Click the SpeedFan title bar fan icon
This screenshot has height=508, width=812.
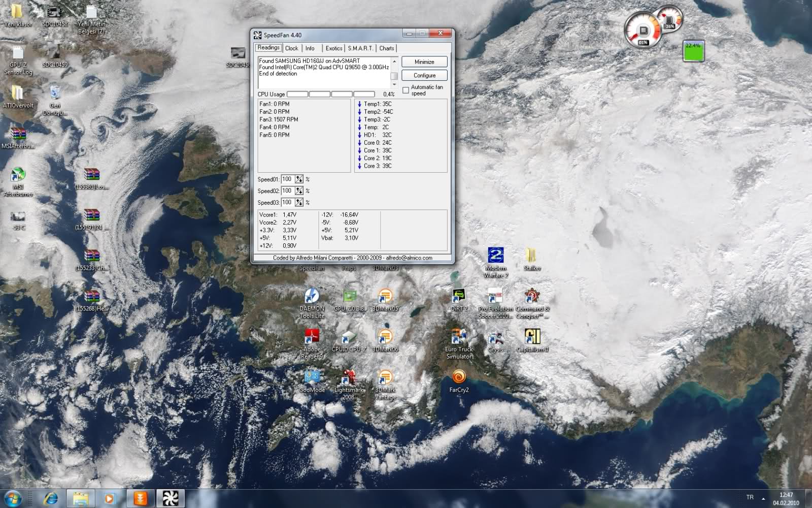[257, 35]
